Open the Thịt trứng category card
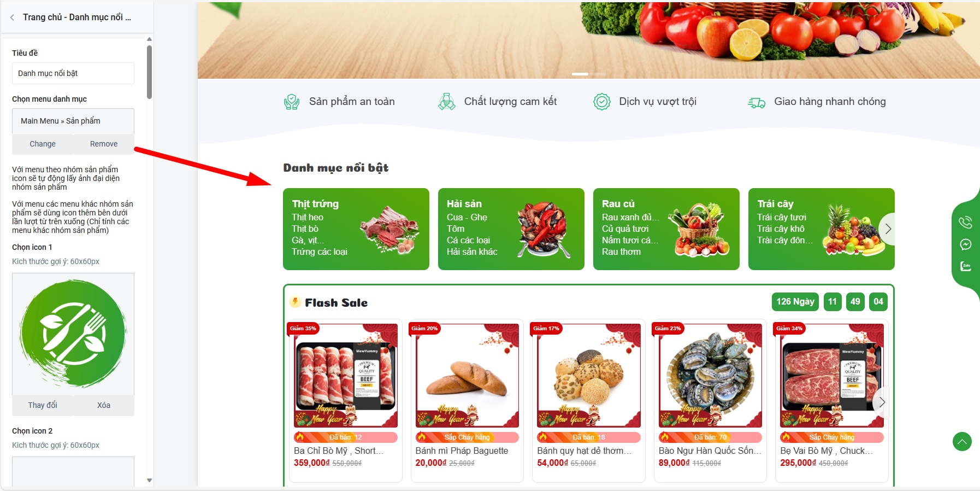 pyautogui.click(x=356, y=229)
